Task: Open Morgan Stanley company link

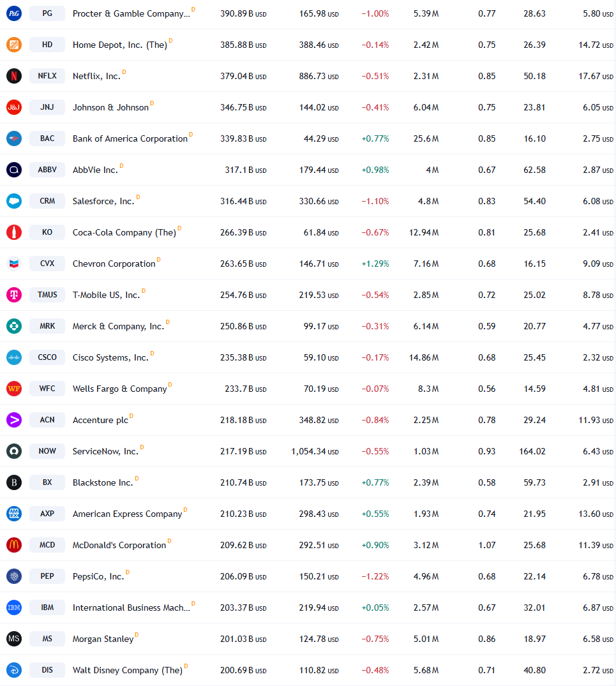Action: [x=103, y=639]
